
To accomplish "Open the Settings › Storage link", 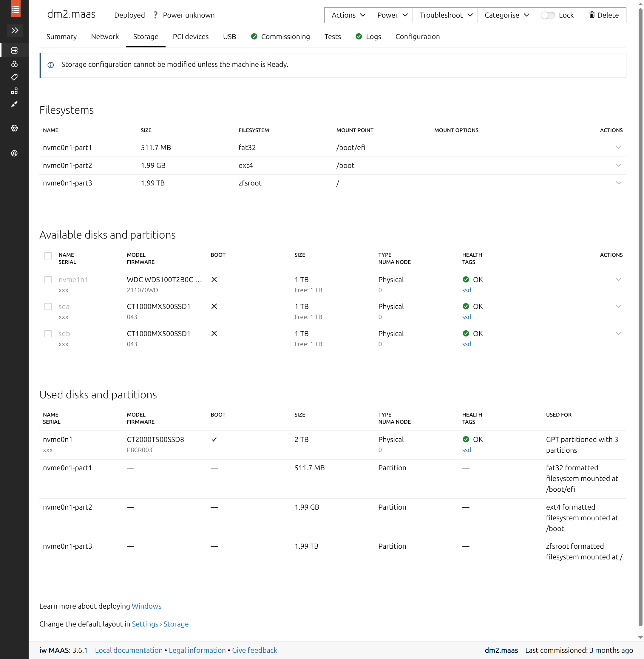I will click(160, 624).
